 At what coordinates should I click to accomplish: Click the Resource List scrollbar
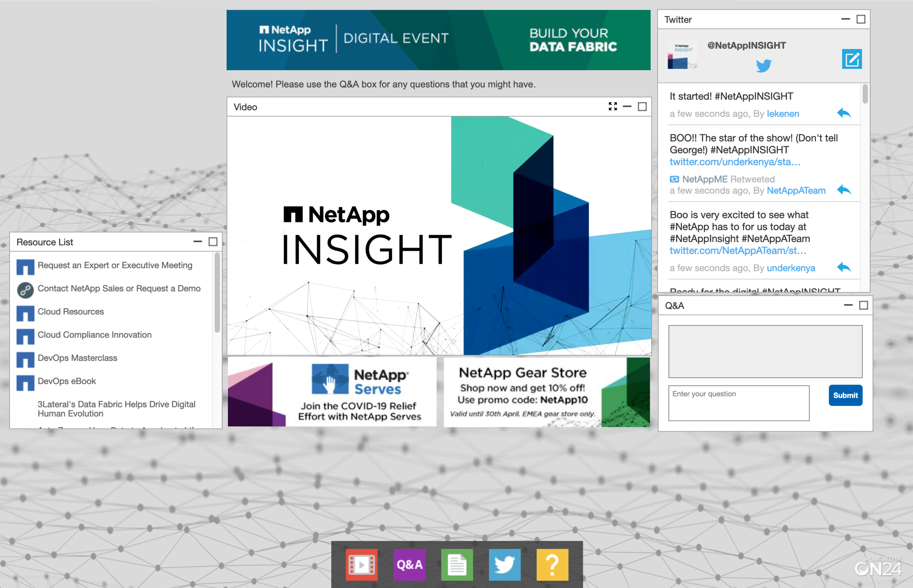217,292
